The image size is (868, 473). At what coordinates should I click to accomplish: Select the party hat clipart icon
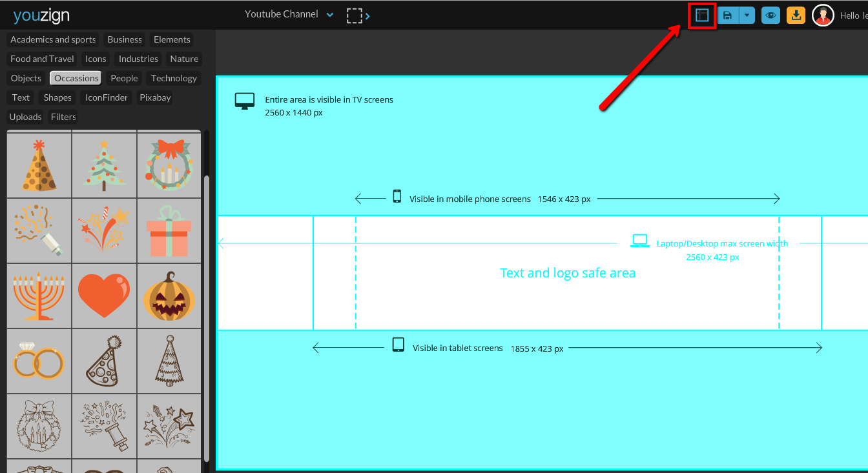pos(39,163)
